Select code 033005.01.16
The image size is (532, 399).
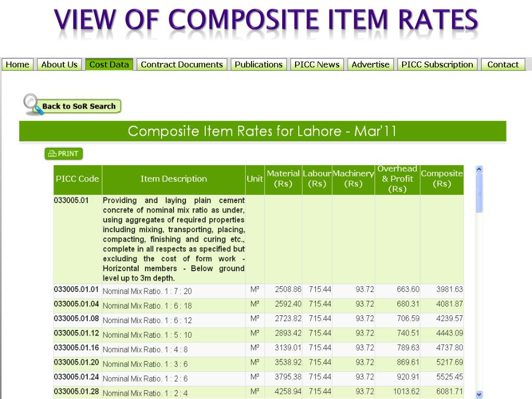pos(76,348)
